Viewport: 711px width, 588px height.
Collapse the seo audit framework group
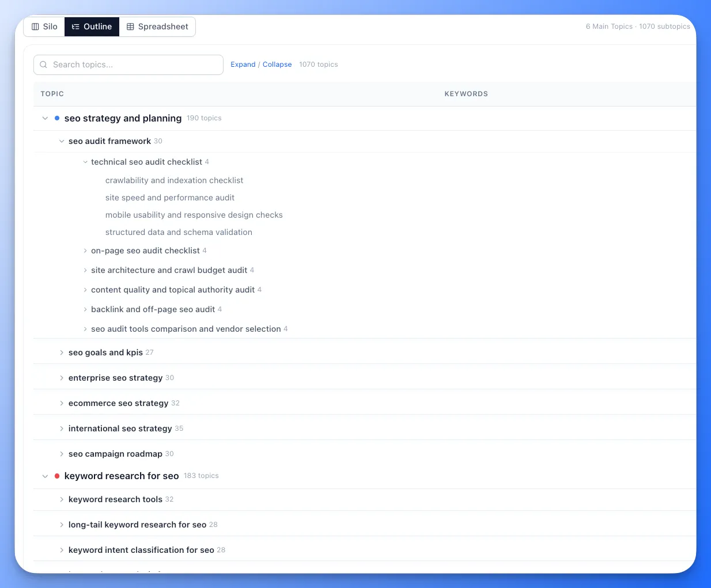tap(62, 141)
